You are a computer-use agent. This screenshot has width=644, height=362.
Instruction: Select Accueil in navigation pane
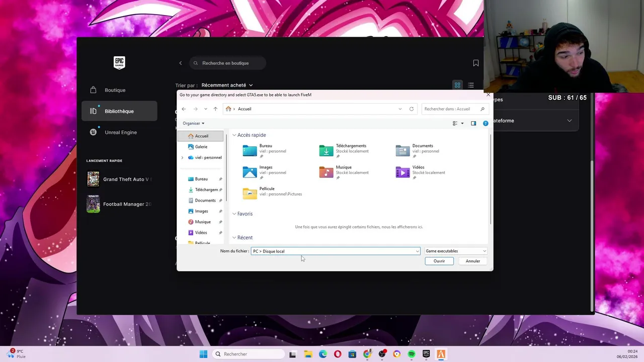point(200,136)
